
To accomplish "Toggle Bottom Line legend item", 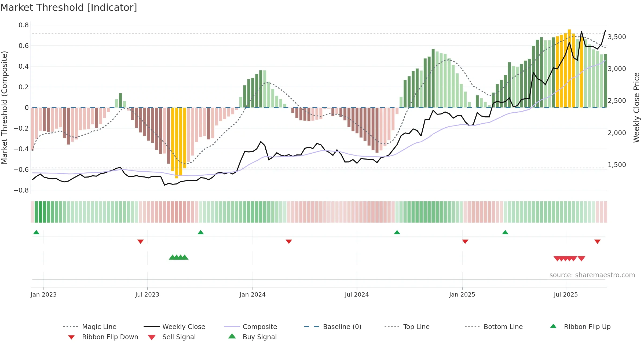I will point(494,327).
